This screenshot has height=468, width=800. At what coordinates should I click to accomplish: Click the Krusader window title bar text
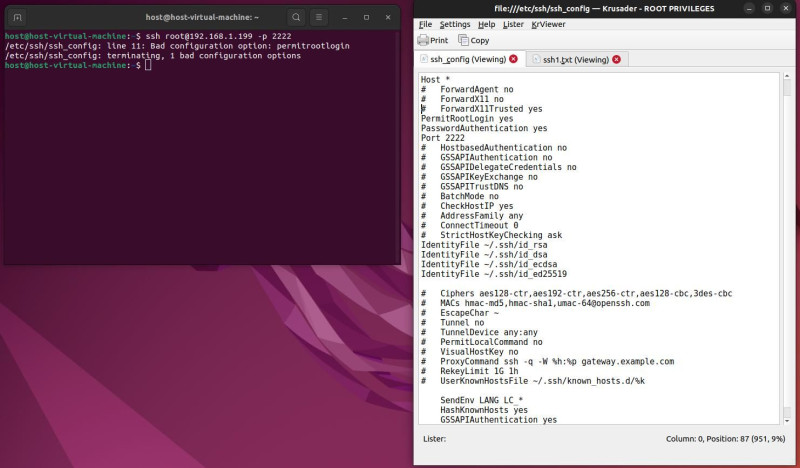(x=604, y=8)
